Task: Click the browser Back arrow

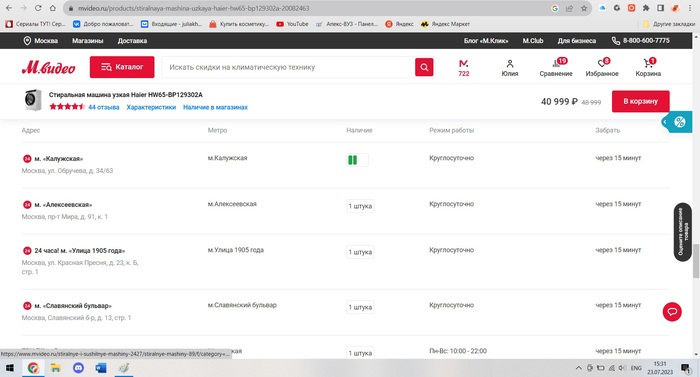Action: (x=9, y=8)
